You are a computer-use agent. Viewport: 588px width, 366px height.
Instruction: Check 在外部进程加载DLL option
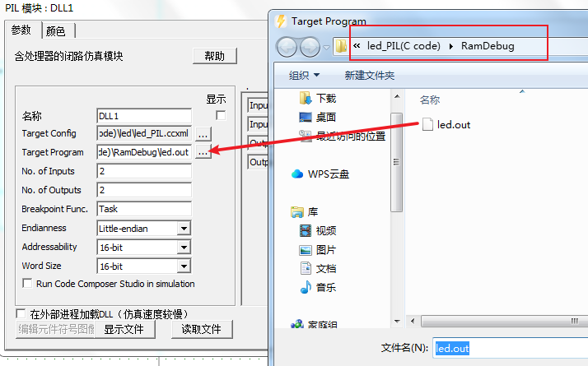click(x=21, y=313)
